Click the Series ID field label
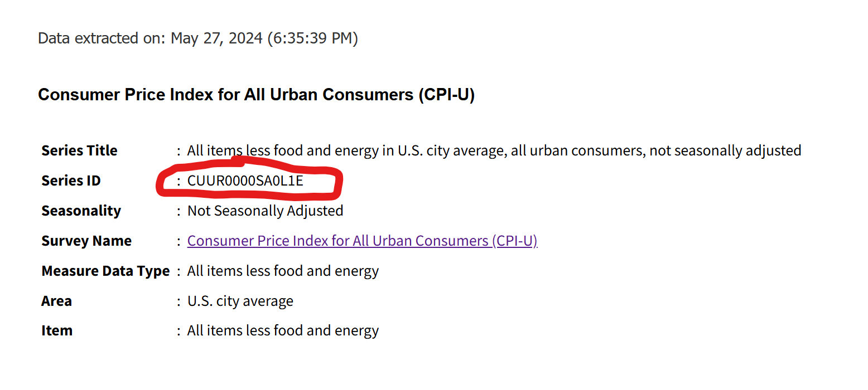The image size is (868, 390). (x=71, y=181)
